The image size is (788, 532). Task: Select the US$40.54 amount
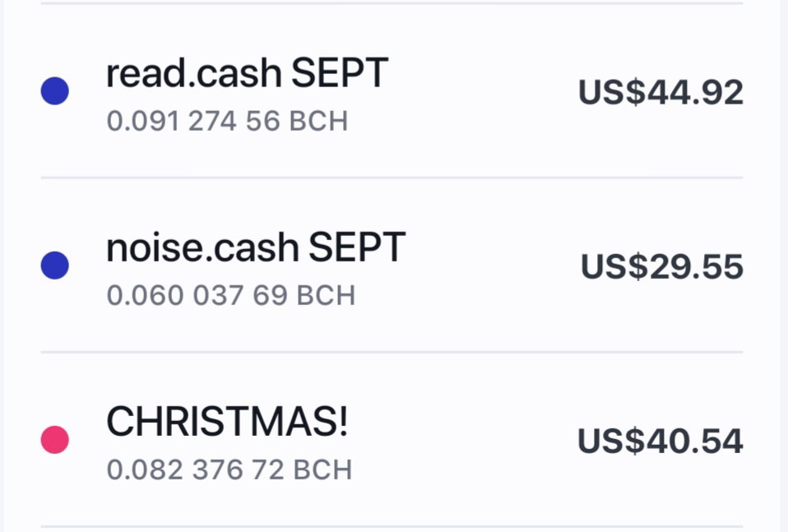click(x=661, y=441)
